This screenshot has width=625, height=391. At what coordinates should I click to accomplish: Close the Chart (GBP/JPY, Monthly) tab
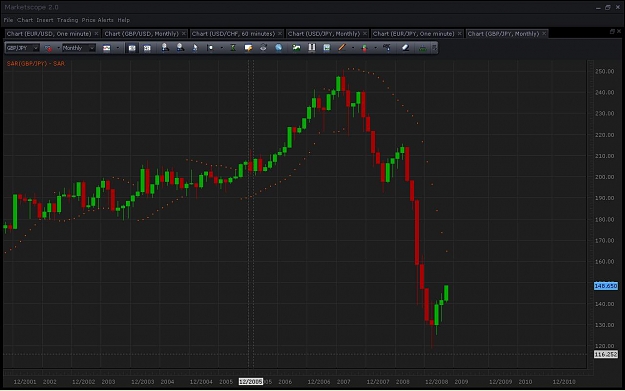[544, 33]
